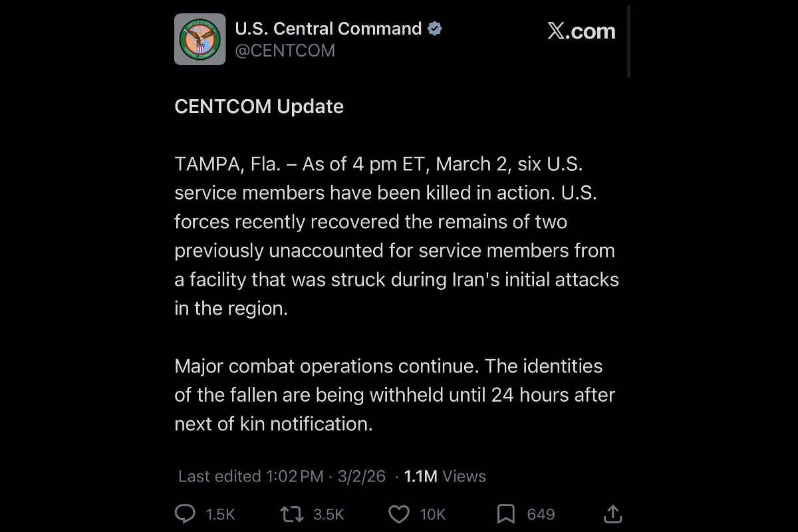Like the post with the heart icon
Screen dimensions: 798x532
point(398,514)
